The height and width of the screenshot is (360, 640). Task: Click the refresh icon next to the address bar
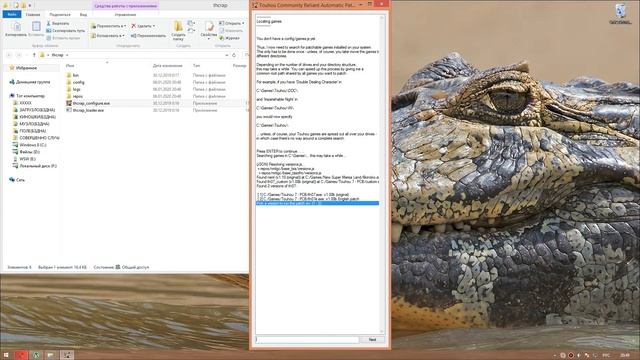(x=234, y=55)
